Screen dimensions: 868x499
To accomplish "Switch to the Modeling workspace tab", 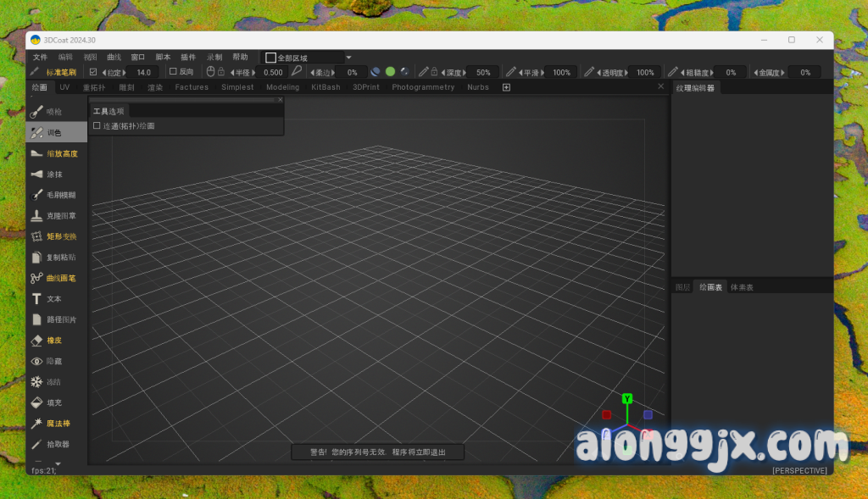I will pyautogui.click(x=282, y=87).
